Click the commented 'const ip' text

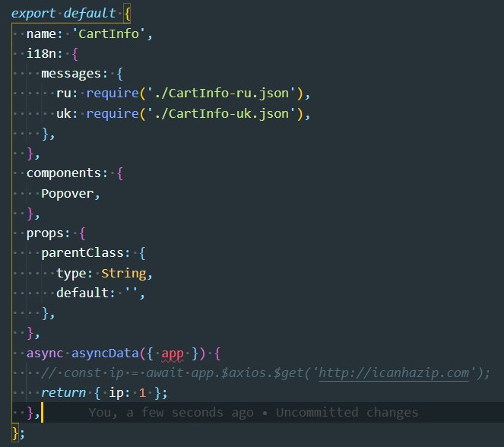click(94, 372)
